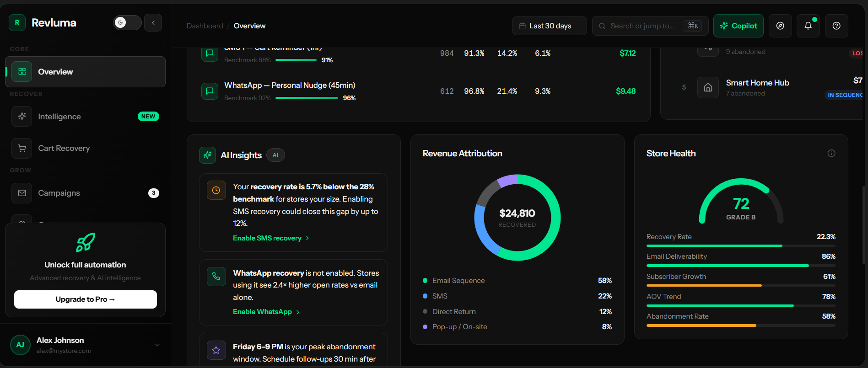This screenshot has width=868, height=368.
Task: Follow the Enable SMS recovery link
Action: [271, 238]
